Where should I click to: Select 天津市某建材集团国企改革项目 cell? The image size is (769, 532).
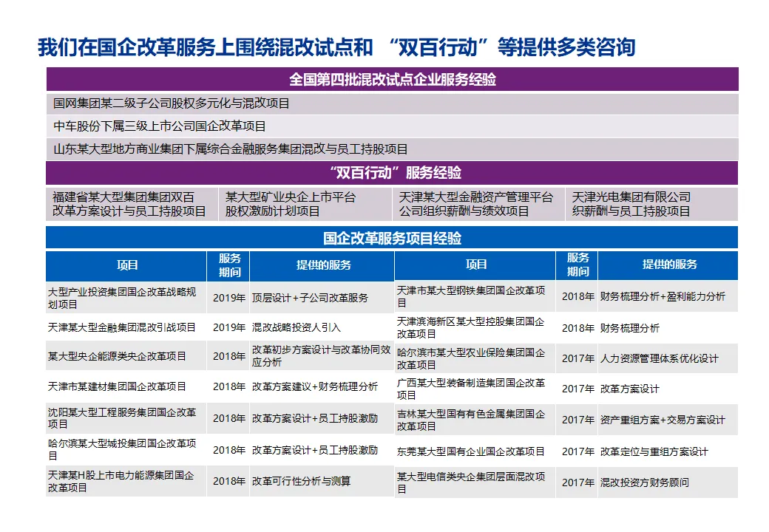(126, 386)
